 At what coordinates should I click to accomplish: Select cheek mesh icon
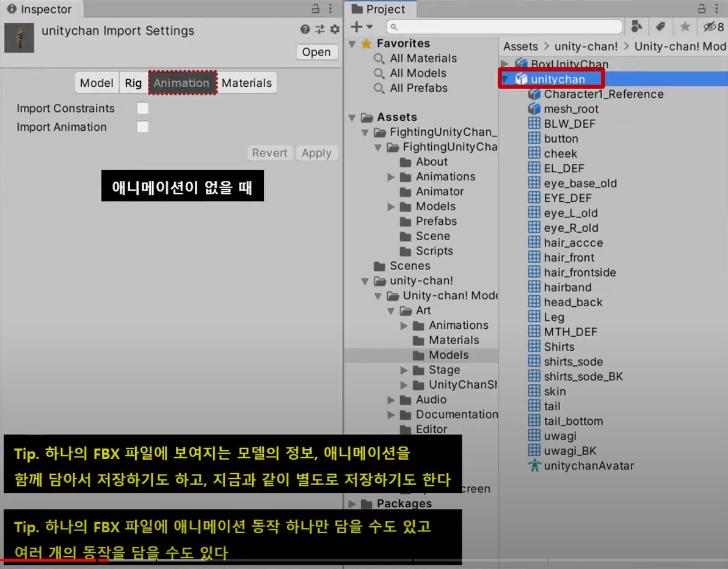pos(534,153)
